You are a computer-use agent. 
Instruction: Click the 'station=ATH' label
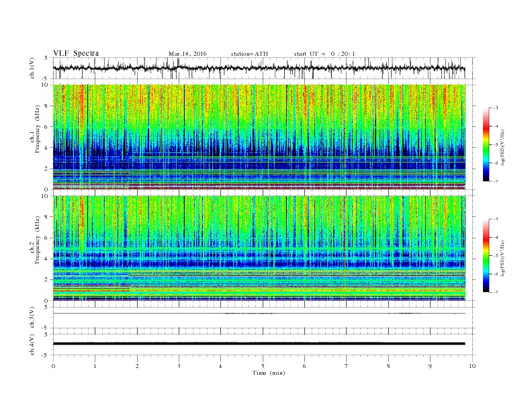coord(249,54)
